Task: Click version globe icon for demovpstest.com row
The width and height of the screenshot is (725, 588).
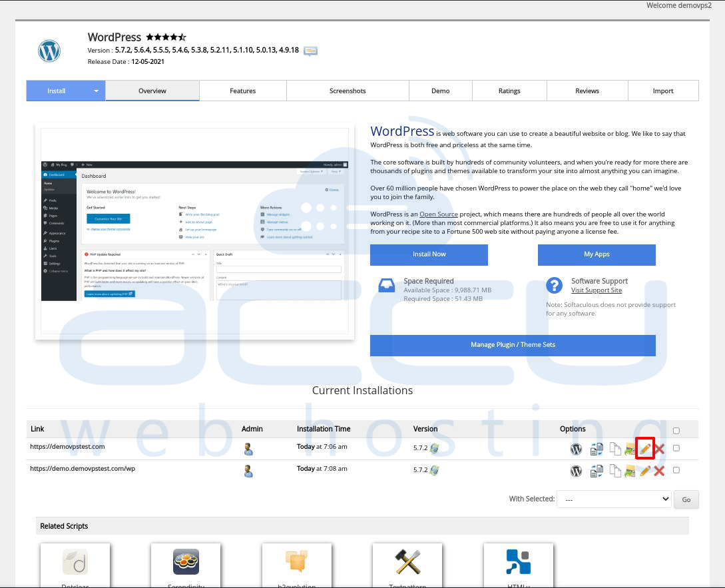Action: pyautogui.click(x=435, y=447)
